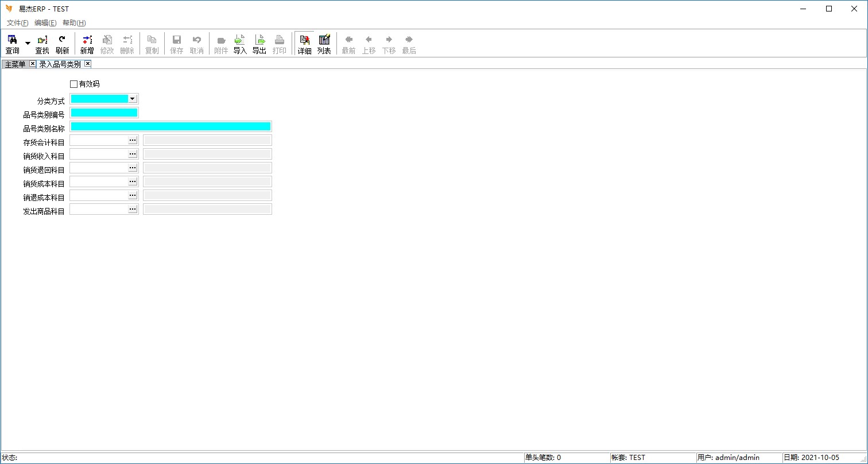Open the 销货收入科目 lookup ellipsis button
The height and width of the screenshot is (464, 868).
(x=133, y=154)
